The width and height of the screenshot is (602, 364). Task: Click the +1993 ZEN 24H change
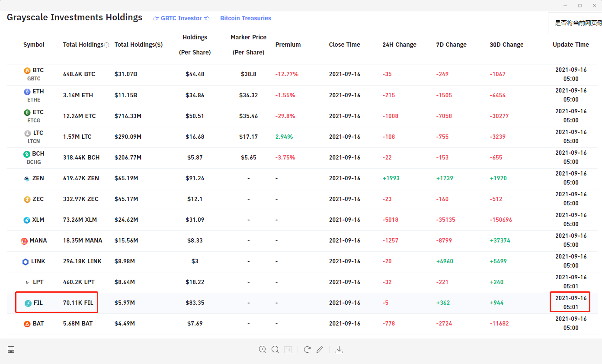pyautogui.click(x=391, y=178)
